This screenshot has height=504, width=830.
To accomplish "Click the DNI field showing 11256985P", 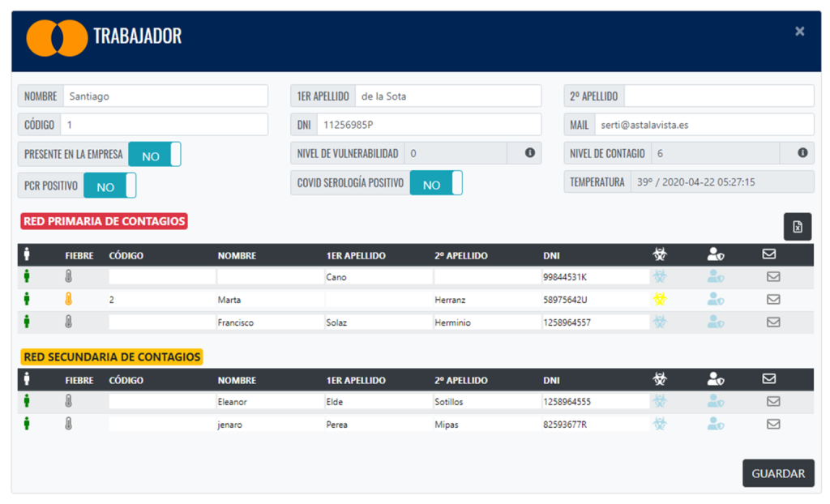I will coord(428,126).
